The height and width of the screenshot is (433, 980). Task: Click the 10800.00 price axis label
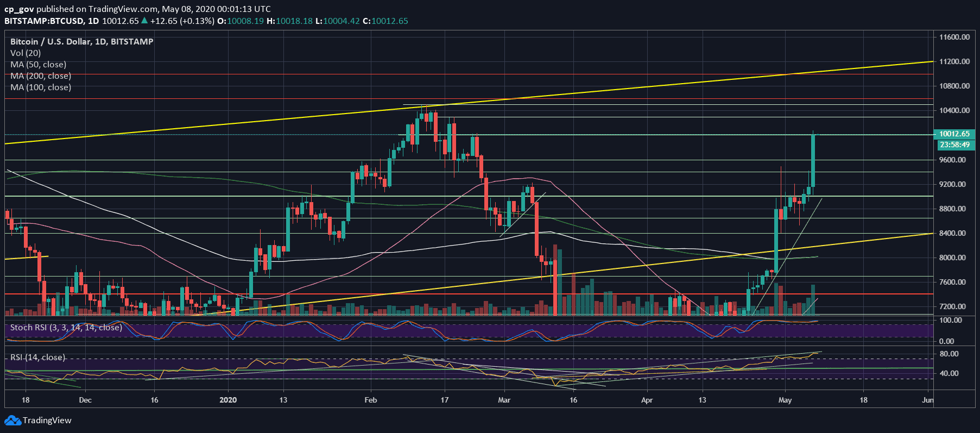pos(954,86)
